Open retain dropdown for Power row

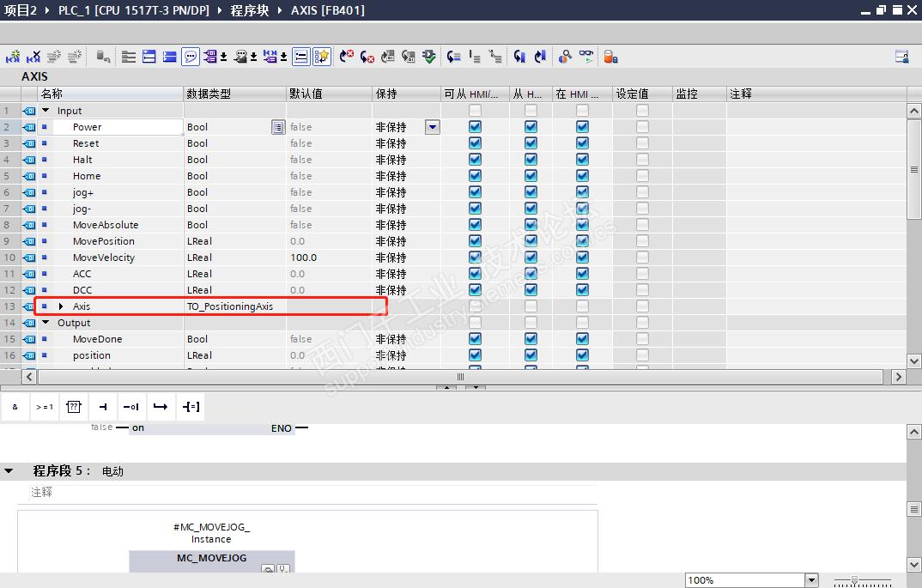(x=432, y=127)
